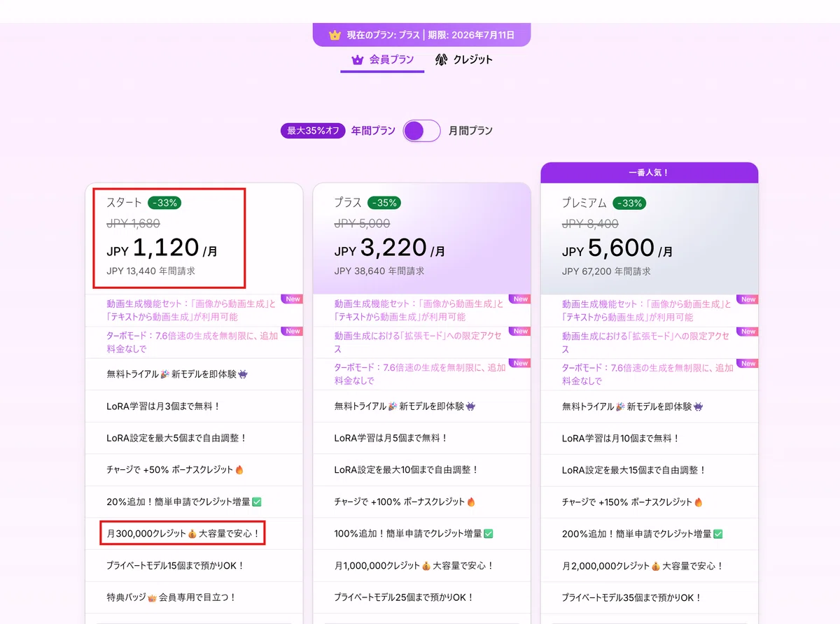The width and height of the screenshot is (840, 624).
Task: Select the 年間プラン label
Action: (373, 131)
